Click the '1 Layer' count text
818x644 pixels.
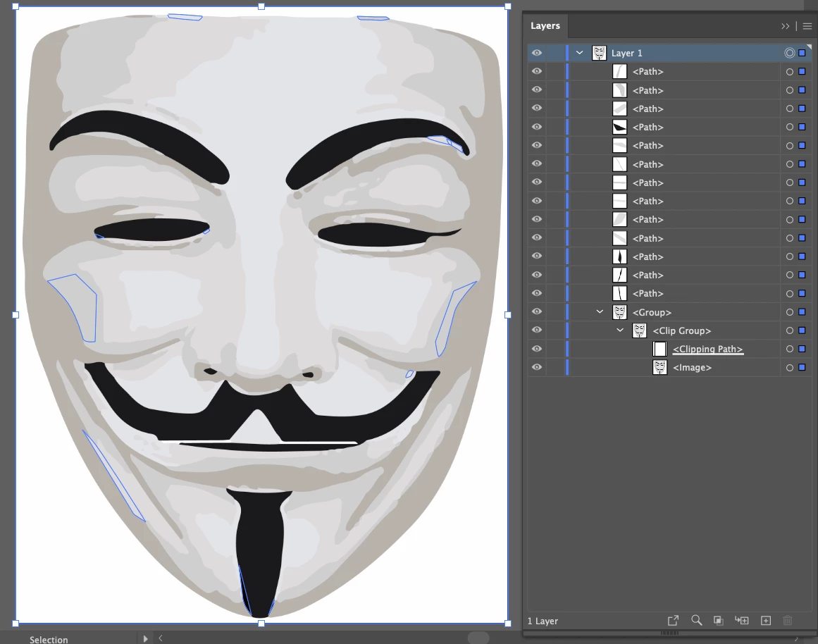pos(543,621)
